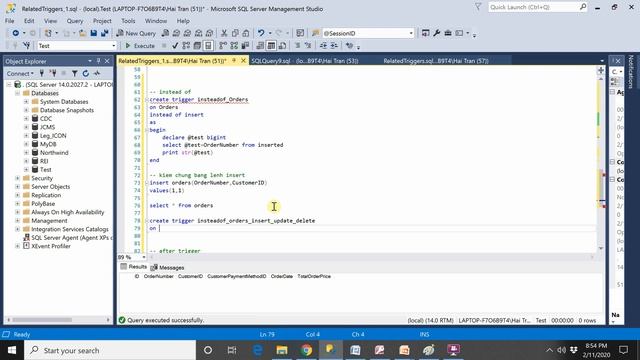Click Object Explorer Refresh icon
This screenshot has width=640, height=360.
click(x=86, y=73)
